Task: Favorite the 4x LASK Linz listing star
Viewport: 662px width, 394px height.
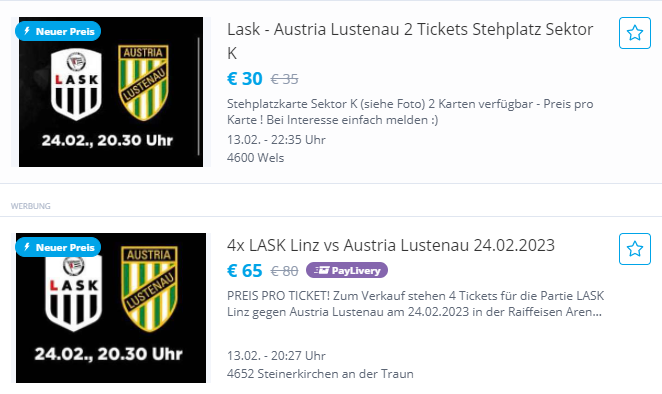Action: click(x=635, y=249)
